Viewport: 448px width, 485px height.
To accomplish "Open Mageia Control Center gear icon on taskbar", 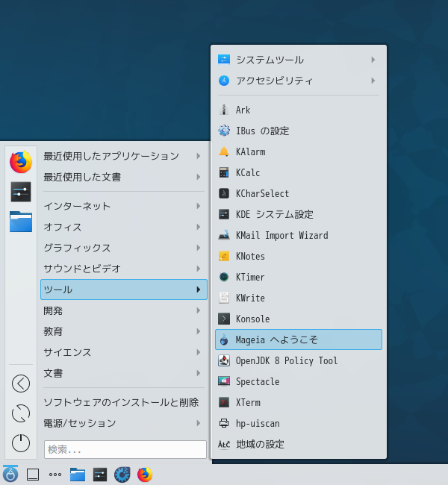I will [x=122, y=475].
